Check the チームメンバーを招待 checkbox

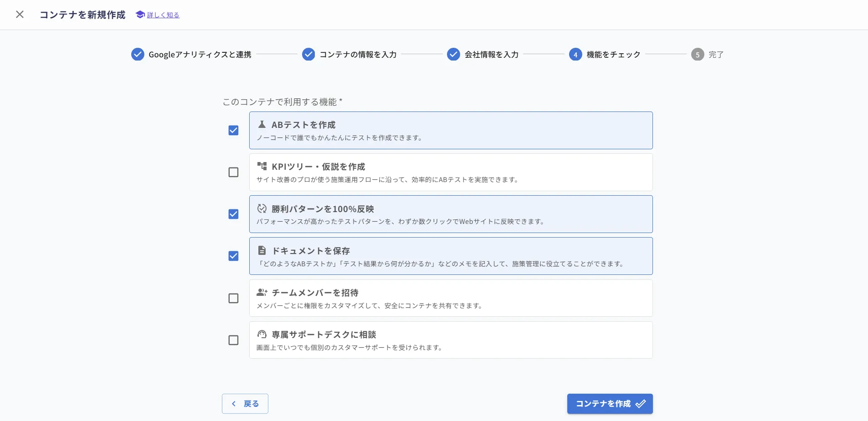(233, 298)
